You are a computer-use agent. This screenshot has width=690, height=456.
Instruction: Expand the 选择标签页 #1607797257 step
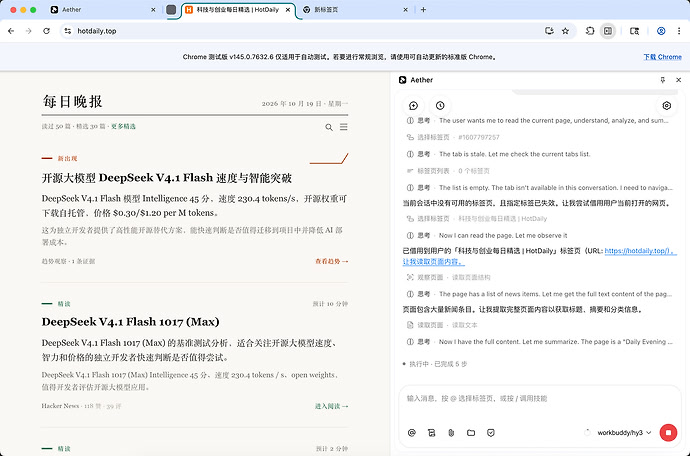coord(453,137)
